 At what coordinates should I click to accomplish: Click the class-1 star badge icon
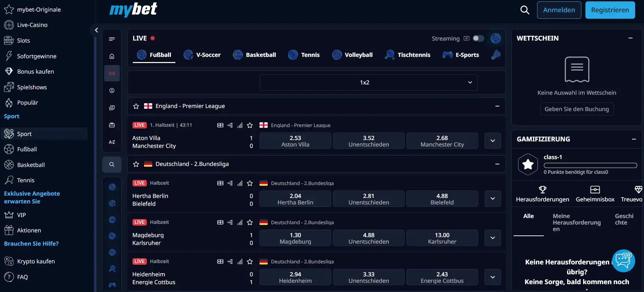(x=528, y=164)
